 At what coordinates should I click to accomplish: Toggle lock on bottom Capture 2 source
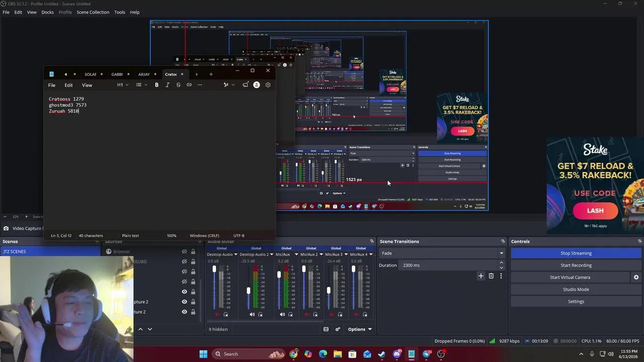pos(193,312)
